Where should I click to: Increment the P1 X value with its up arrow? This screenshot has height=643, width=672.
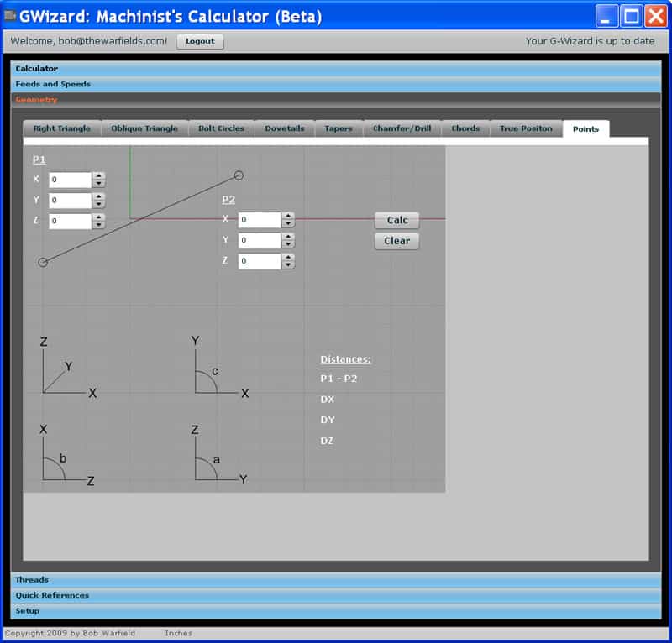point(100,175)
